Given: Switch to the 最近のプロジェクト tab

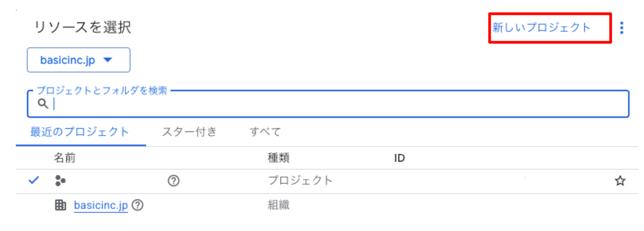Looking at the screenshot, I should tap(80, 132).
